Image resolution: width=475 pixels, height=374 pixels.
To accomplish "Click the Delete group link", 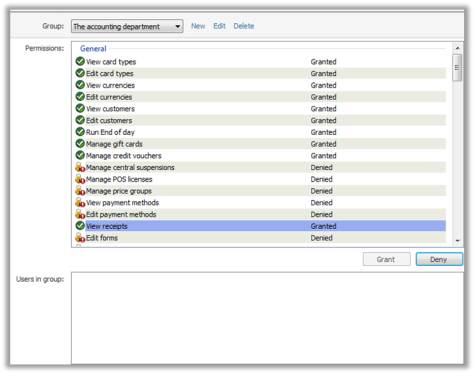I will coord(244,26).
